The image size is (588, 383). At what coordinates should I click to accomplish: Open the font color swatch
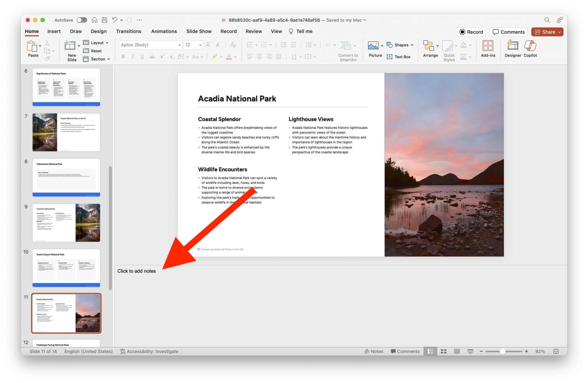point(229,57)
